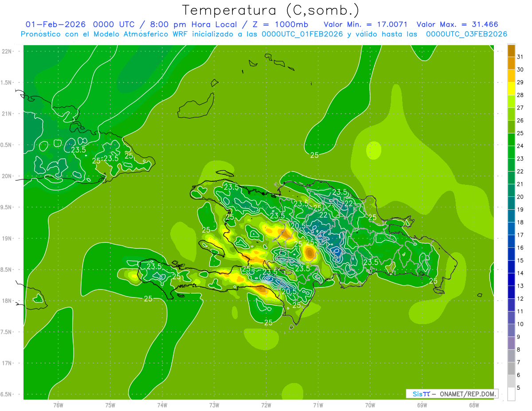Click the "69W" longitude axis label
The height and width of the screenshot is (411, 532).
[x=422, y=404]
